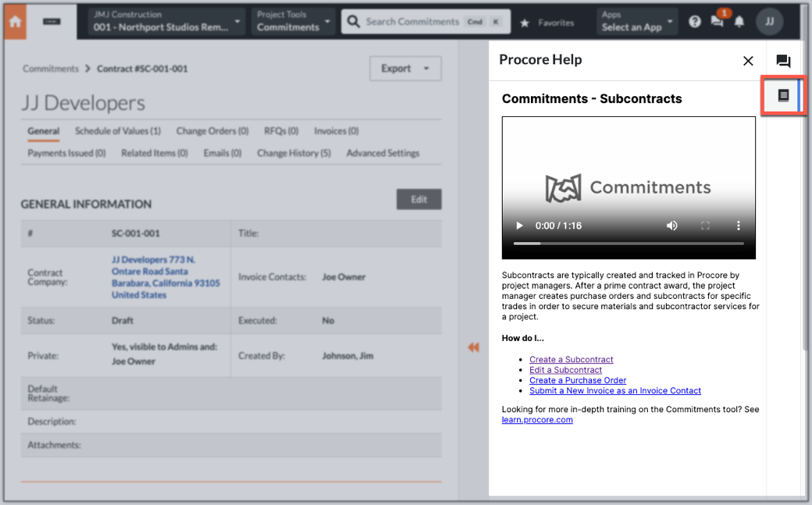Open the Create a Subcontract link
Screen dimensions: 812x505
[x=572, y=360]
